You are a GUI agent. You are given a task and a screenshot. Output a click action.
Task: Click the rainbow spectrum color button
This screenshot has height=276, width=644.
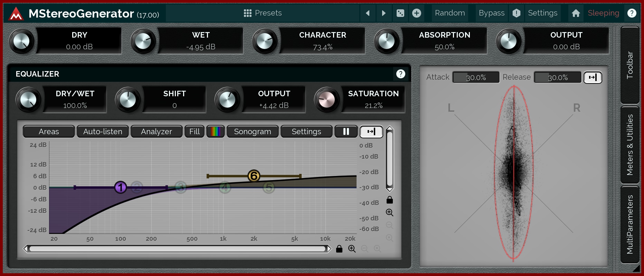tap(216, 131)
